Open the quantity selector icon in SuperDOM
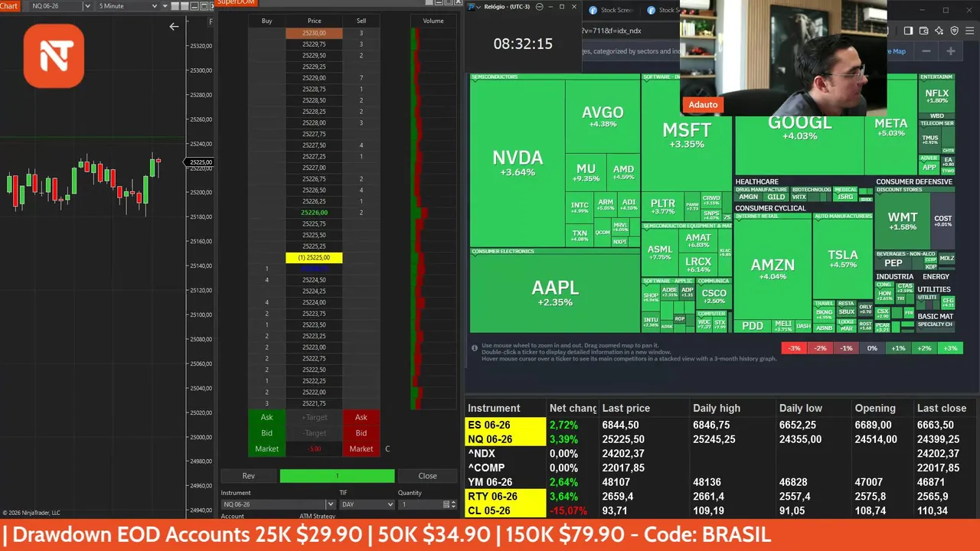 (445, 504)
